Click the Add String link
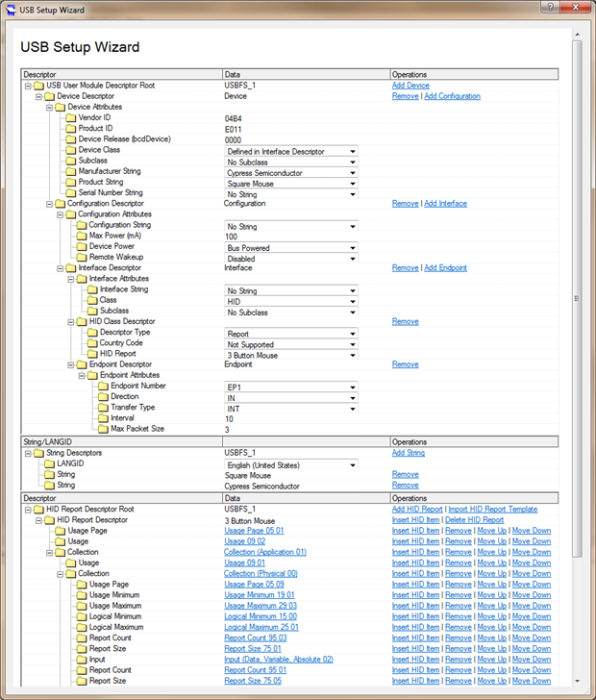 point(409,453)
